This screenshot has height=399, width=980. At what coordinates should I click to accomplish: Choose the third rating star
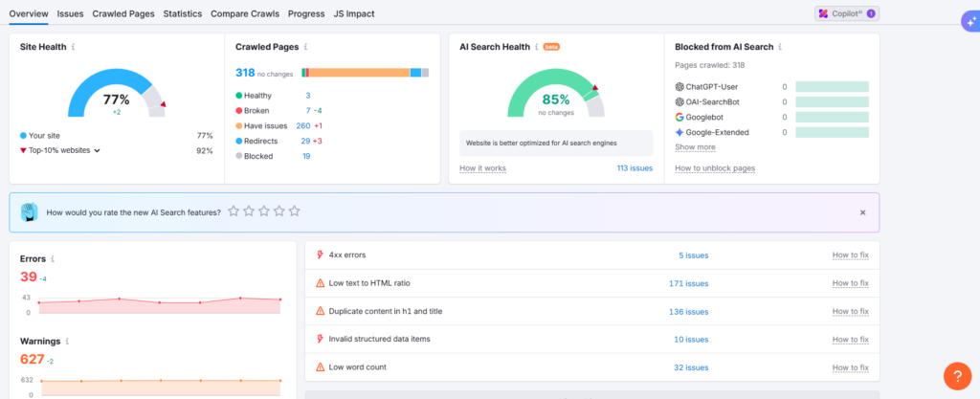point(264,211)
